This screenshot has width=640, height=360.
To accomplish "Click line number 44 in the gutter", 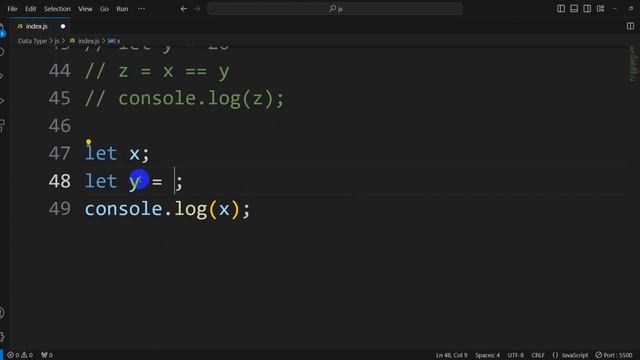I will pos(60,71).
